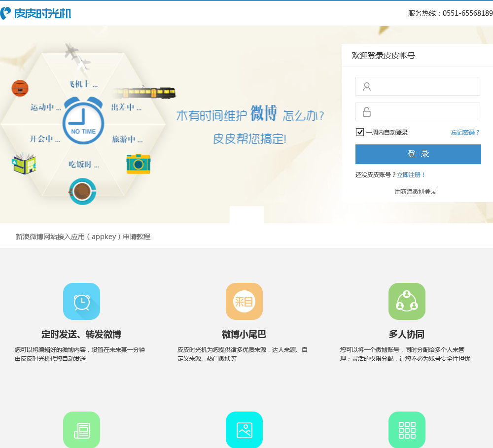This screenshot has height=448, width=493.
Task: Click the light green newspaper feature icon
Action: point(81,430)
